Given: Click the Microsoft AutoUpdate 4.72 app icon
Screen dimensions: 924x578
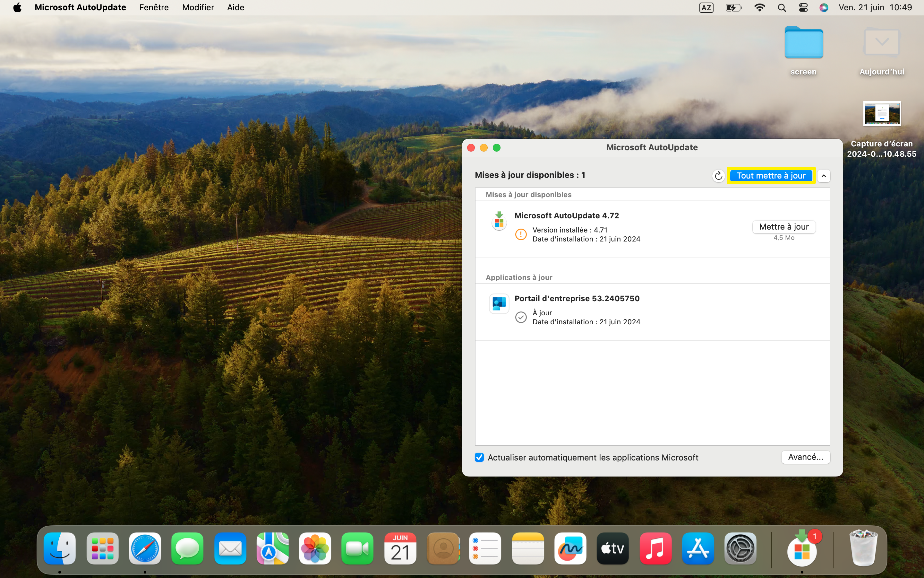Looking at the screenshot, I should [499, 221].
